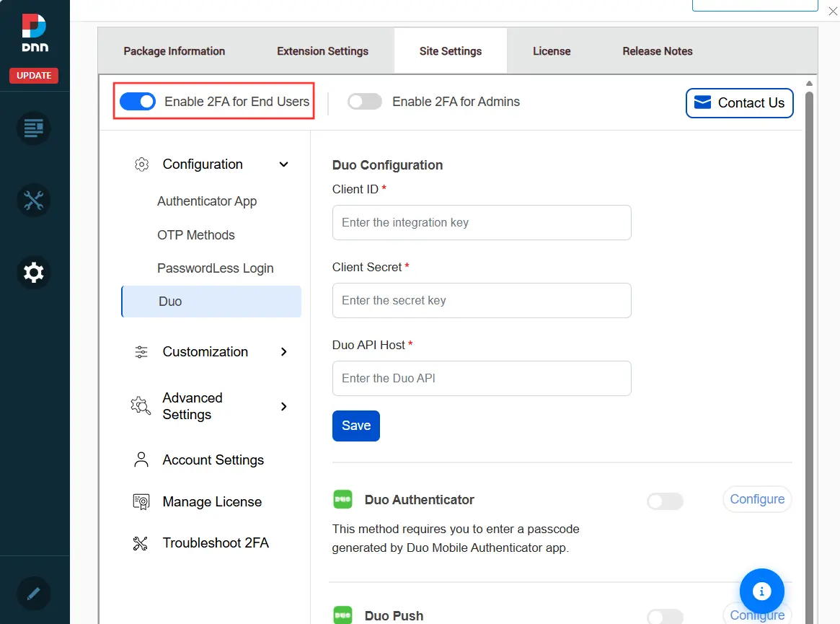This screenshot has height=624, width=840.
Task: Click the Configuration menu label
Action: (203, 164)
